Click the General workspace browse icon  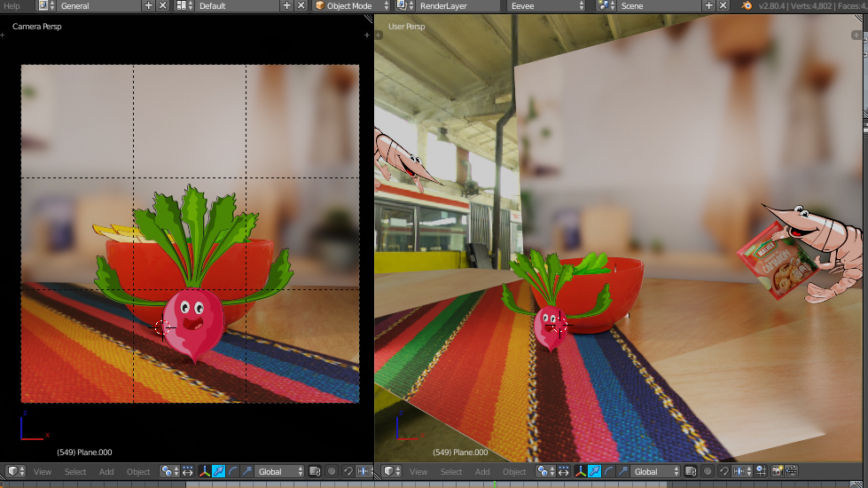tap(46, 6)
